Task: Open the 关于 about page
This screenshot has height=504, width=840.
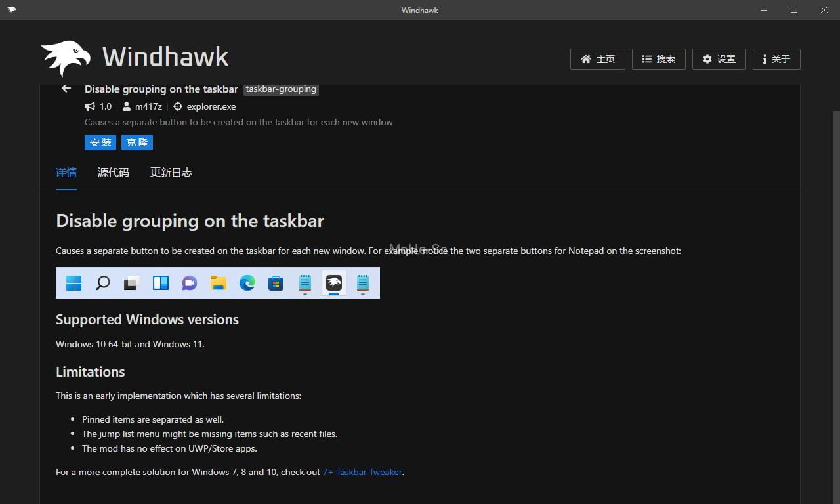Action: [x=776, y=59]
